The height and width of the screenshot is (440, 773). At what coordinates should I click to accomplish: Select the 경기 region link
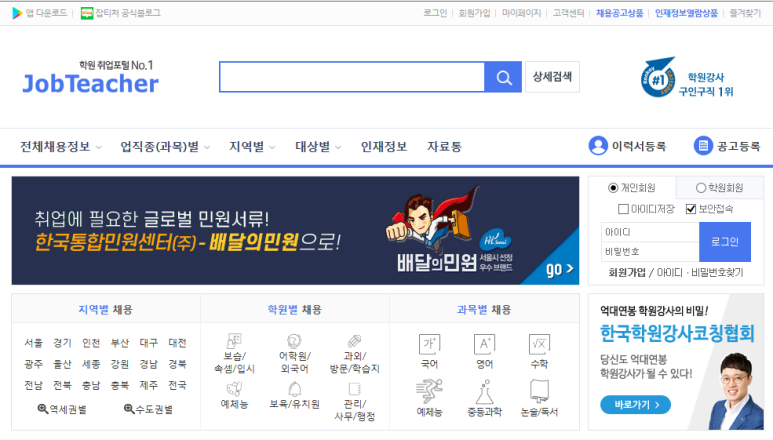62,342
